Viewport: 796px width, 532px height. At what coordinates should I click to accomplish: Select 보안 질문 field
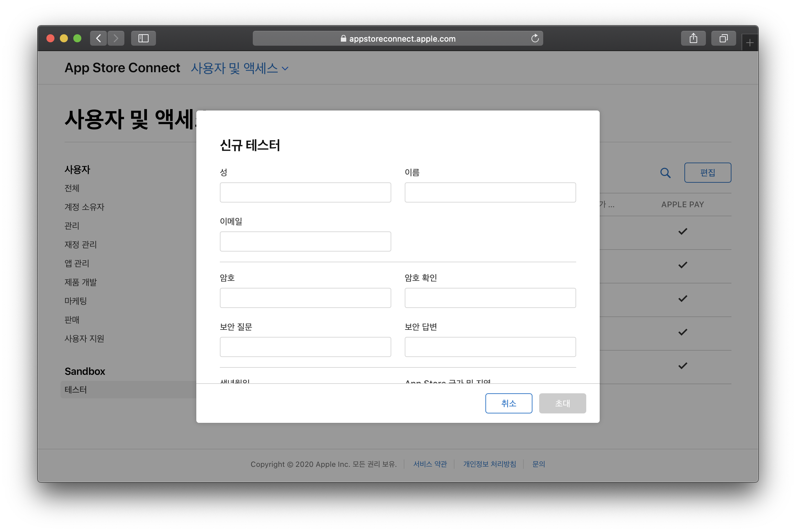click(305, 347)
